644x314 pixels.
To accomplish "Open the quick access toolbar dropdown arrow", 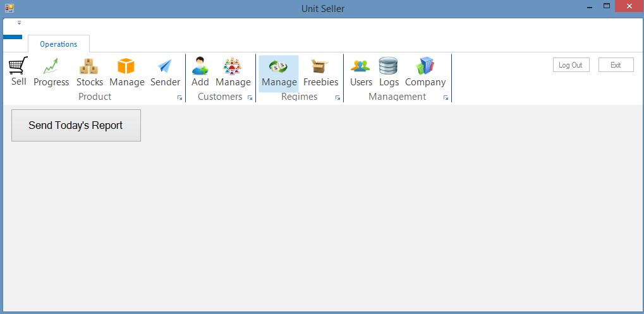I will click(19, 23).
